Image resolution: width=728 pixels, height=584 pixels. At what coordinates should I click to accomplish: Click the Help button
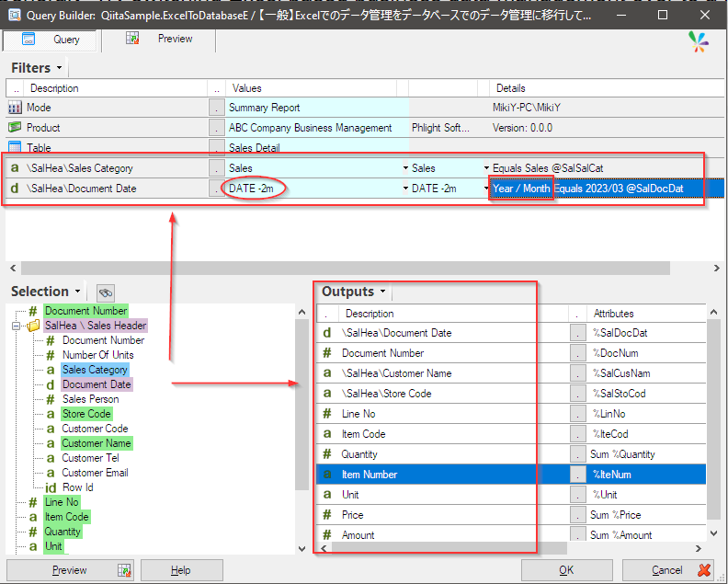[181, 570]
